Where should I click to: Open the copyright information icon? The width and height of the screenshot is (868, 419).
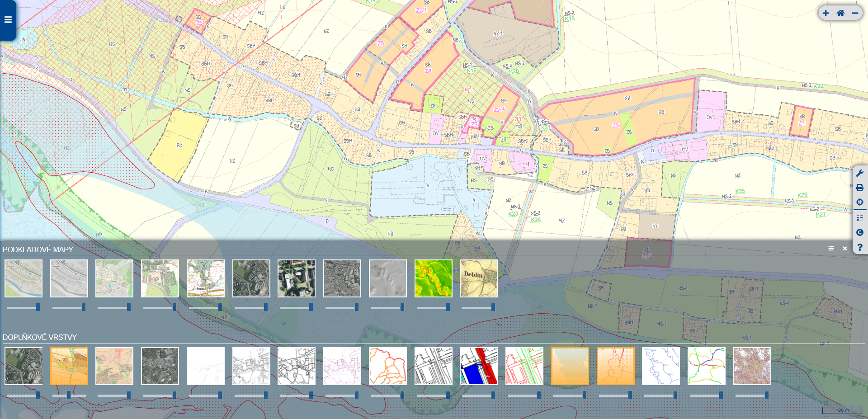tap(860, 232)
